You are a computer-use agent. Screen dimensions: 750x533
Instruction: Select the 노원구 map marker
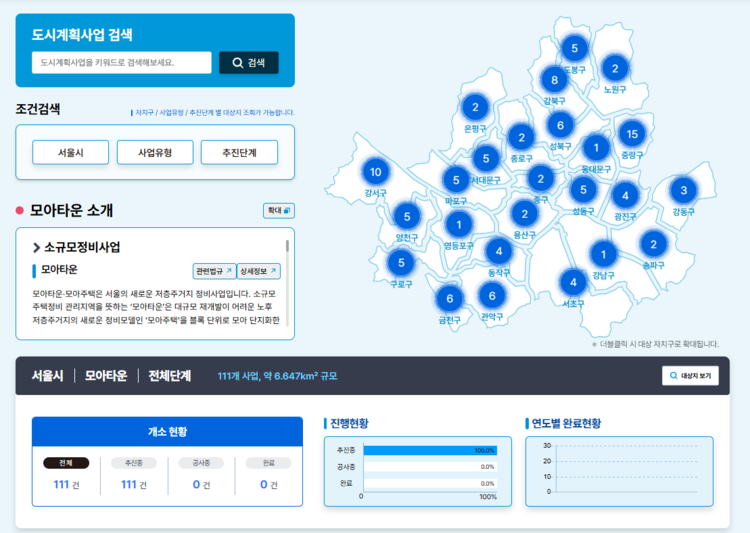coord(615,69)
